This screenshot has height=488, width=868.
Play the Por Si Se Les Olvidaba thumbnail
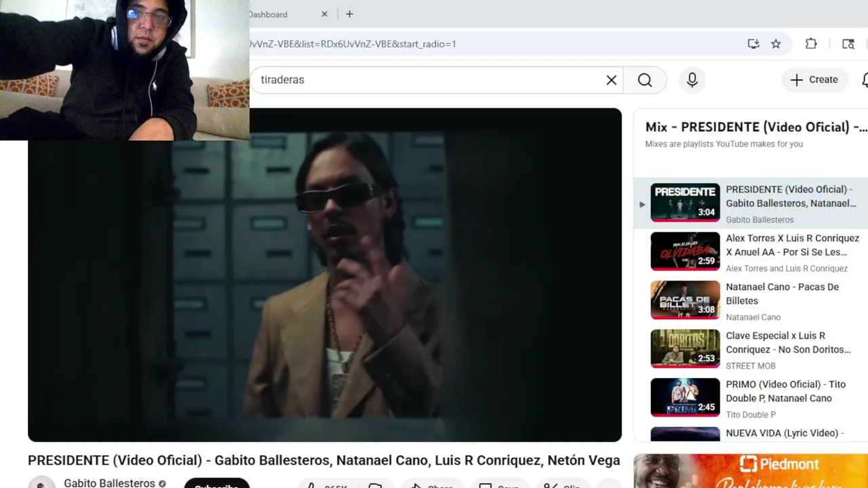coord(685,251)
